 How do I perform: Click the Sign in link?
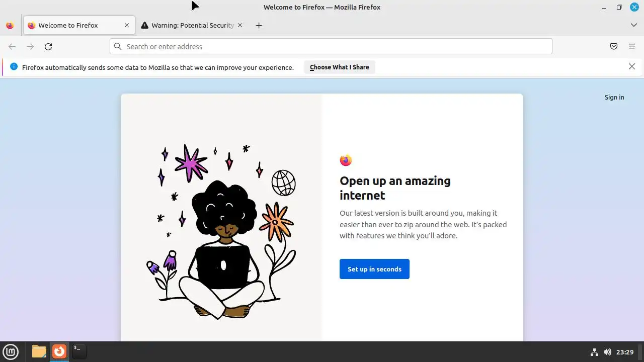click(x=614, y=97)
